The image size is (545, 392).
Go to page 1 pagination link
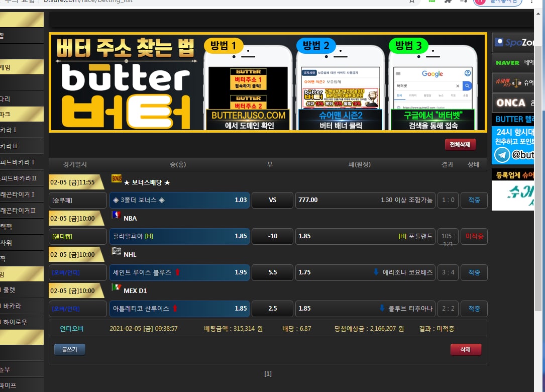pyautogui.click(x=268, y=374)
